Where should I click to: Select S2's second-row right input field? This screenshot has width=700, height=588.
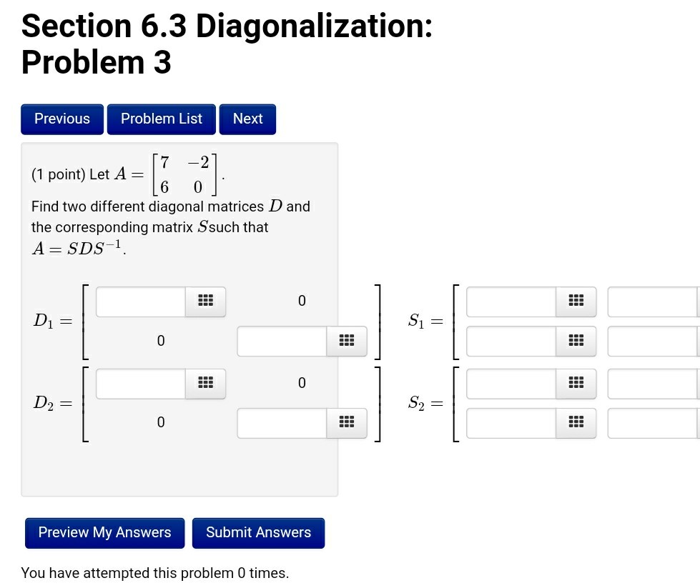click(x=653, y=422)
